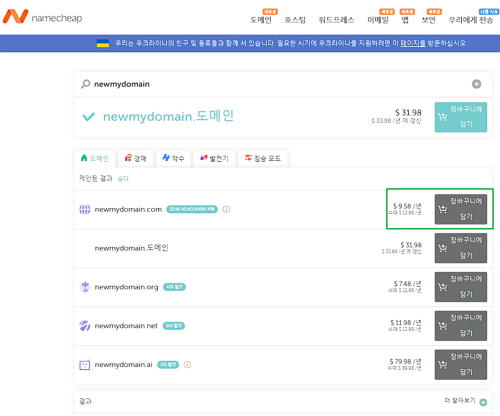Click the newmydomain.org discount badge
Screen dimensions: 500x416
click(x=174, y=287)
